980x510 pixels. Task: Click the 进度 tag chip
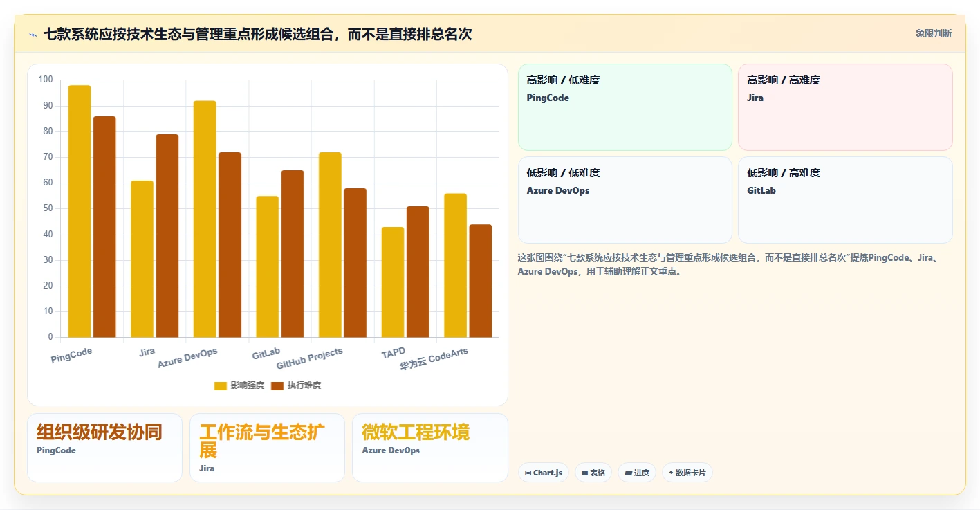click(x=637, y=473)
